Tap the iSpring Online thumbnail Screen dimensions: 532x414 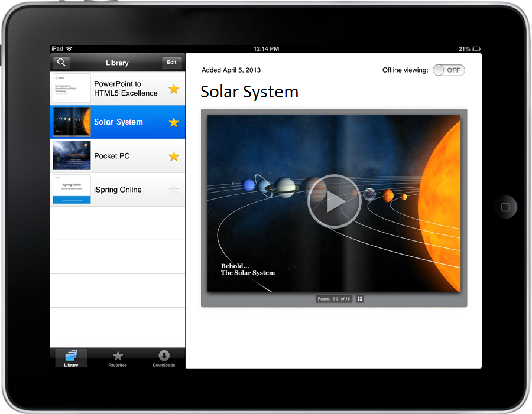click(x=71, y=189)
